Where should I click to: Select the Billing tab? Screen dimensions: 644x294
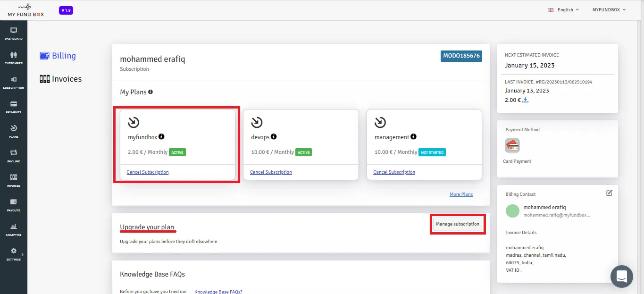click(x=58, y=56)
